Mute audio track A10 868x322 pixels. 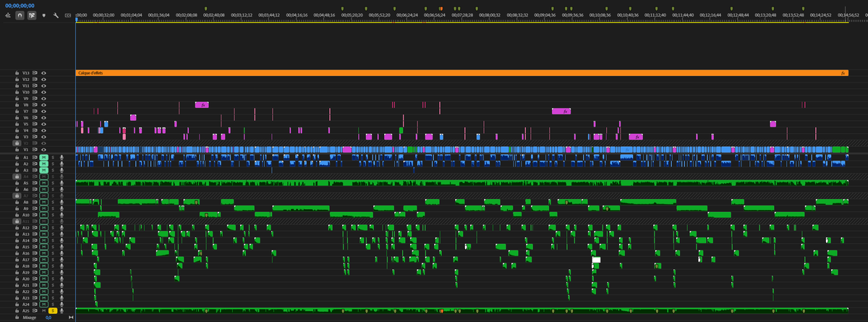(x=43, y=215)
